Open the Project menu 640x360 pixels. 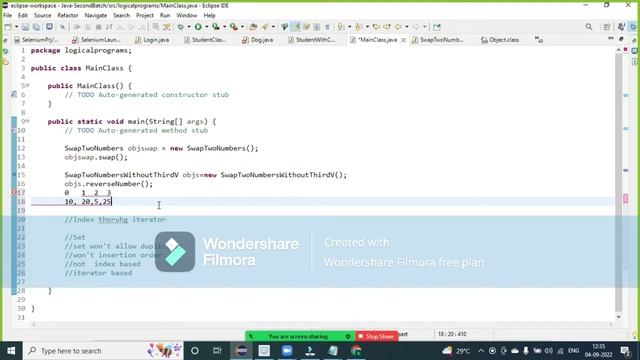(x=144, y=16)
